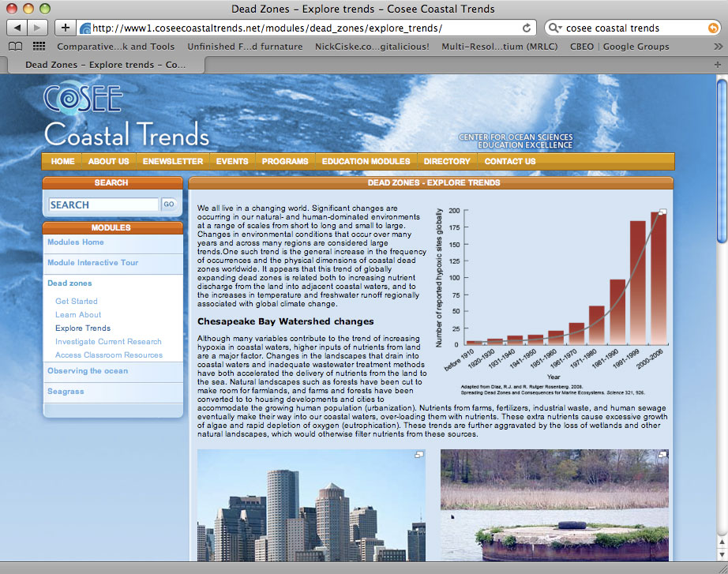Screen dimensions: 728x574
Task: Select the ENEWSLETTER navigation item
Action: 172,161
